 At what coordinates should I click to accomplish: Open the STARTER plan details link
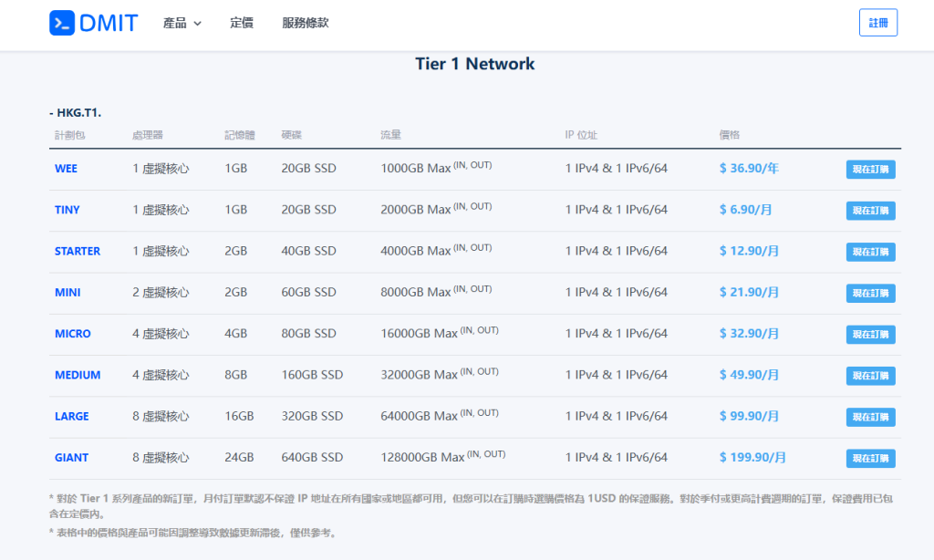[x=77, y=251]
